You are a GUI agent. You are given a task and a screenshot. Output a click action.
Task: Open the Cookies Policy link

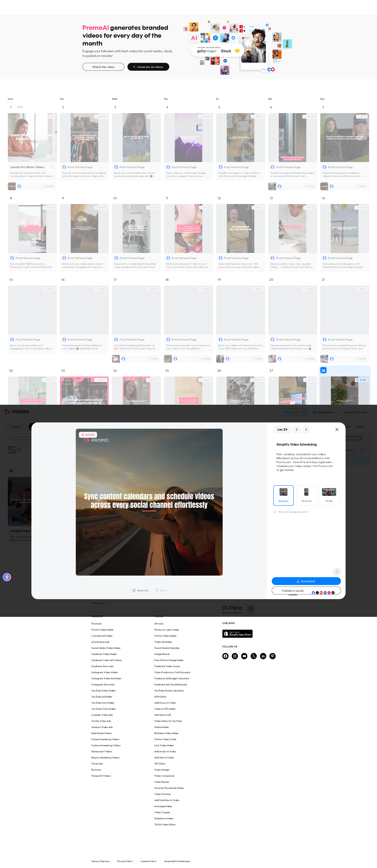click(x=148, y=861)
